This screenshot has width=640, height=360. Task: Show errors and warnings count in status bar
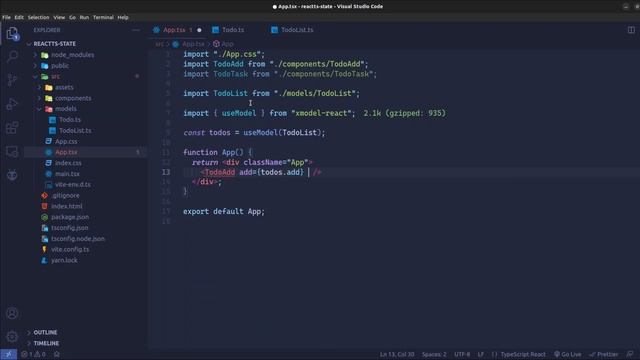[x=33, y=354]
